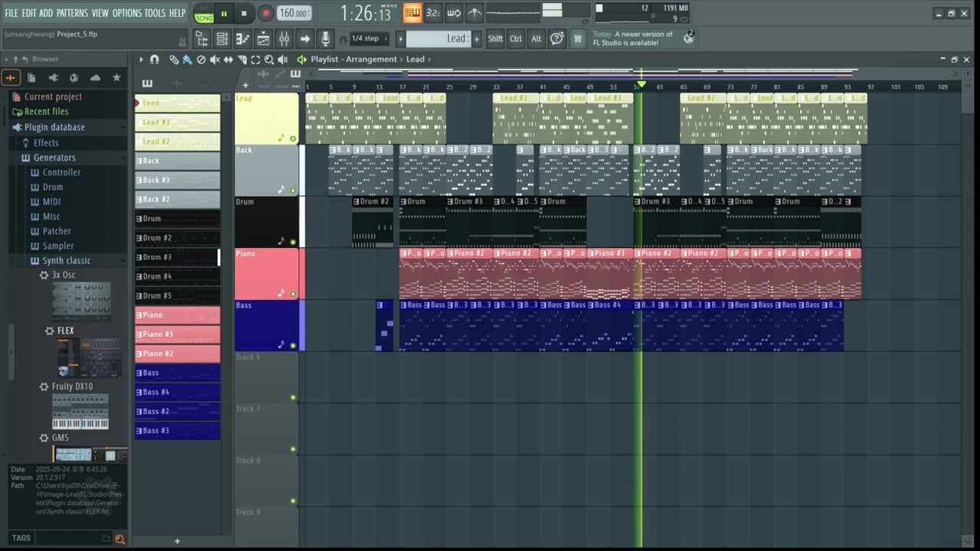Click the microphone recording icon
Image resolution: width=980 pixels, height=551 pixels.
pyautogui.click(x=325, y=38)
